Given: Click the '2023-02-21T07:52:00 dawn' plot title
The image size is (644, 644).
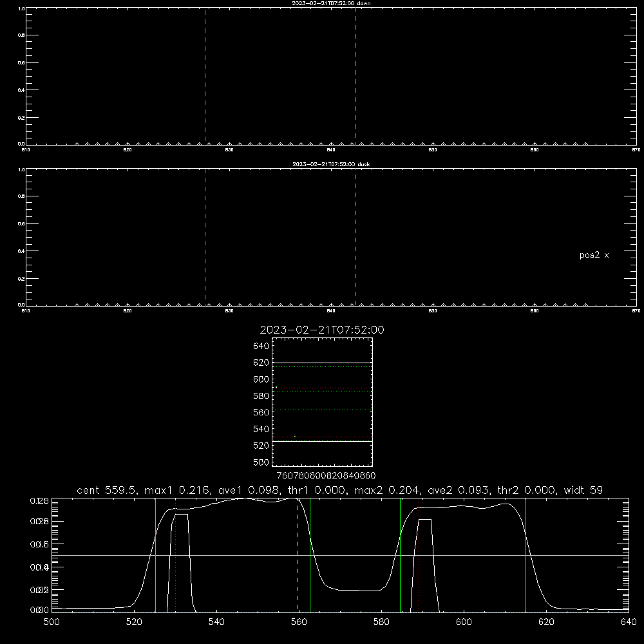Looking at the screenshot, I should pos(331,3).
